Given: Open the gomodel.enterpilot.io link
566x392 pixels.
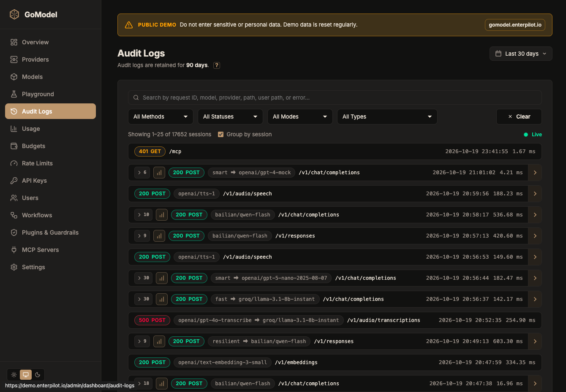Looking at the screenshot, I should (515, 25).
